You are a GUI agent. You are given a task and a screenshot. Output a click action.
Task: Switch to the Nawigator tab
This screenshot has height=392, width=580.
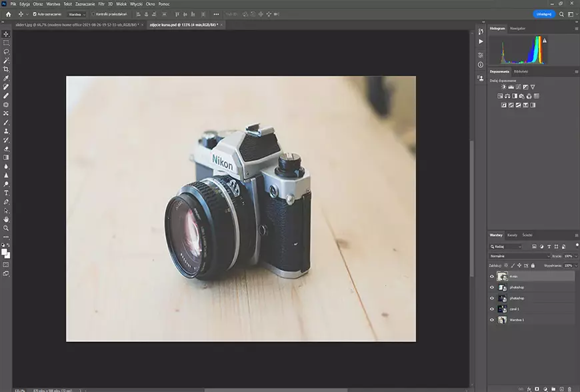point(517,29)
